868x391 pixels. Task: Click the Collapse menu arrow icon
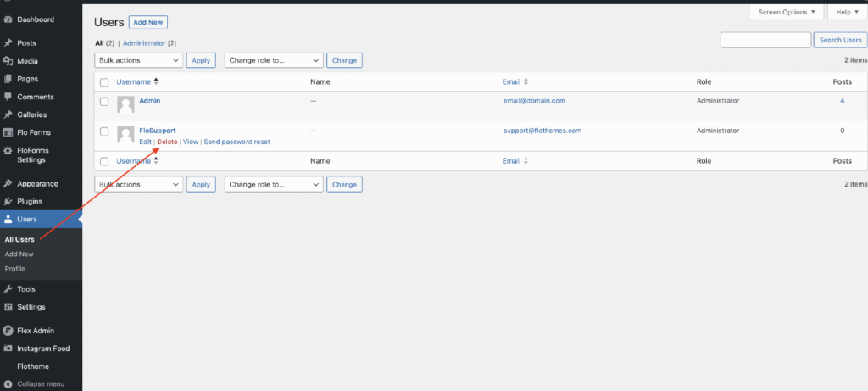click(8, 384)
